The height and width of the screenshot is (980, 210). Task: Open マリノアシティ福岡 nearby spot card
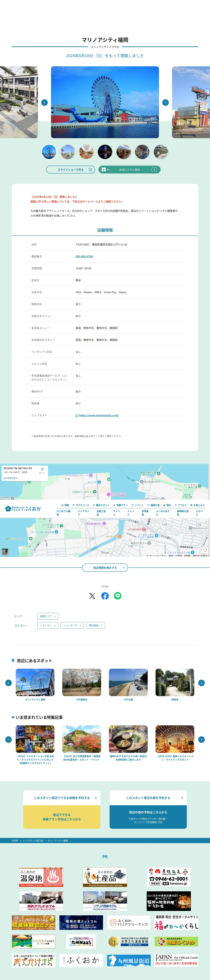pos(35,685)
